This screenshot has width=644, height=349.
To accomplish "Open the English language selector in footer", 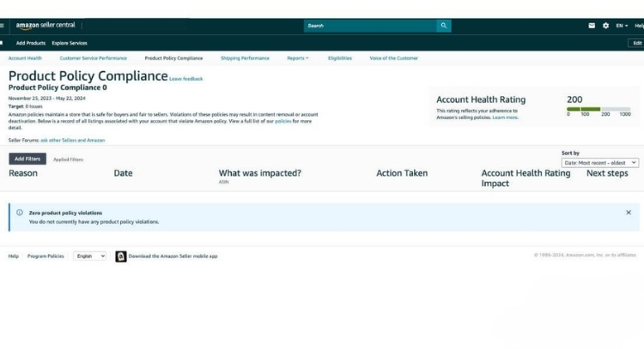I will (89, 256).
